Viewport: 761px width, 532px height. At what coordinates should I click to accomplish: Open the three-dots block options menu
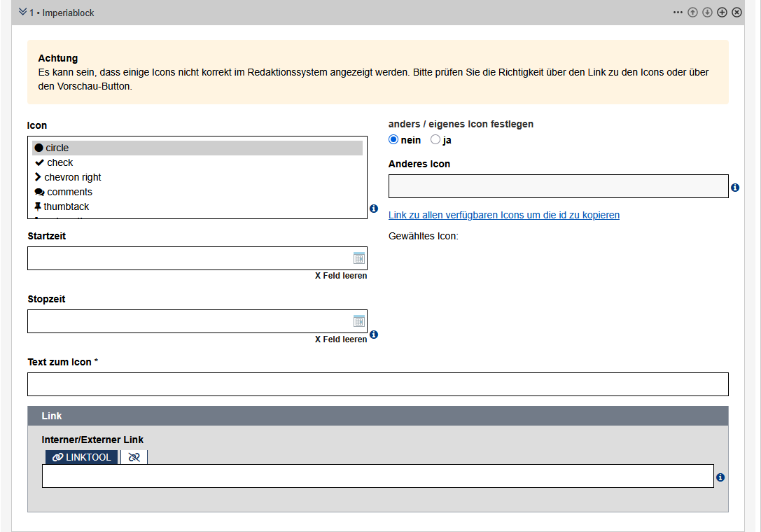tap(678, 13)
